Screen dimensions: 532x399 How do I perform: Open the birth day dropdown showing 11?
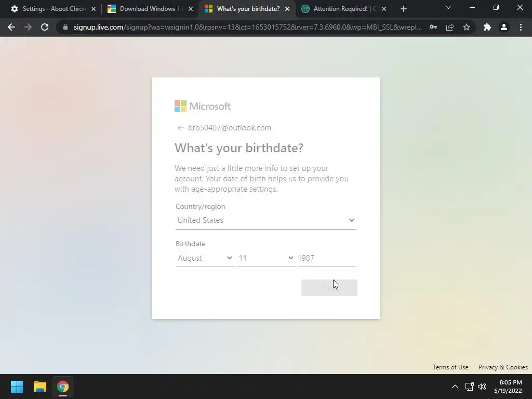265,258
